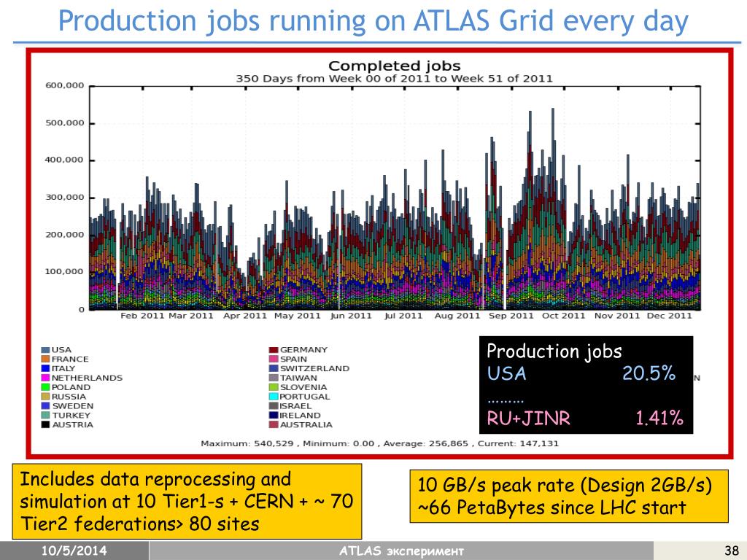
Task: Click the slide number 38
Action: pos(731,551)
